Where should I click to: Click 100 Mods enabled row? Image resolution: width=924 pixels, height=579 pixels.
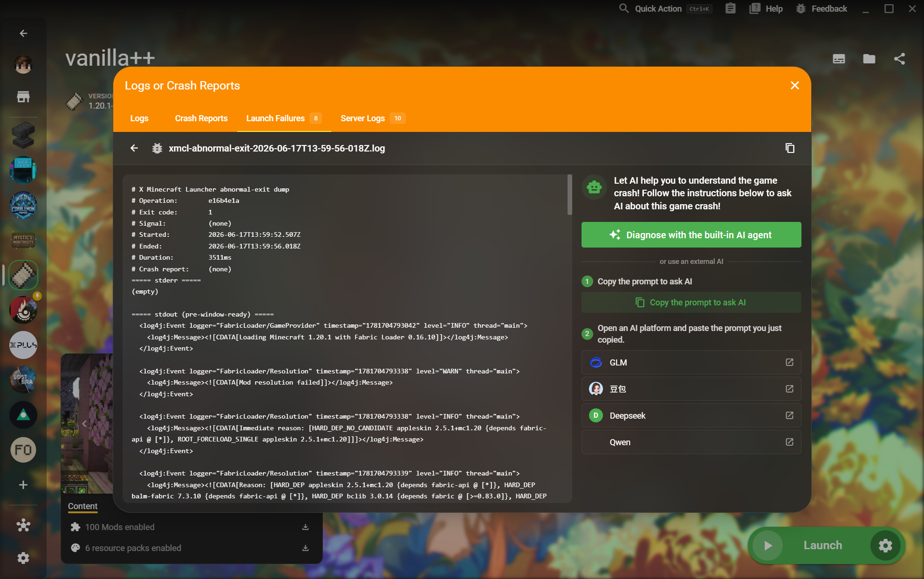tap(192, 527)
